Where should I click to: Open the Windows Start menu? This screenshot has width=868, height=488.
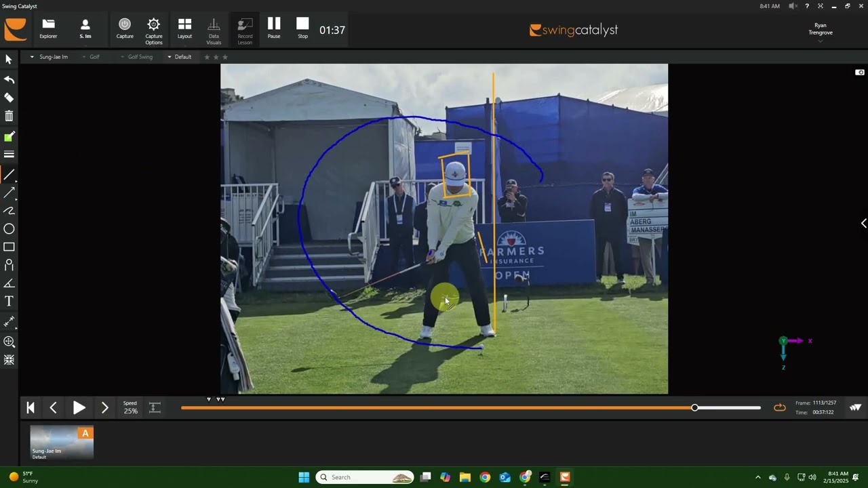click(304, 477)
